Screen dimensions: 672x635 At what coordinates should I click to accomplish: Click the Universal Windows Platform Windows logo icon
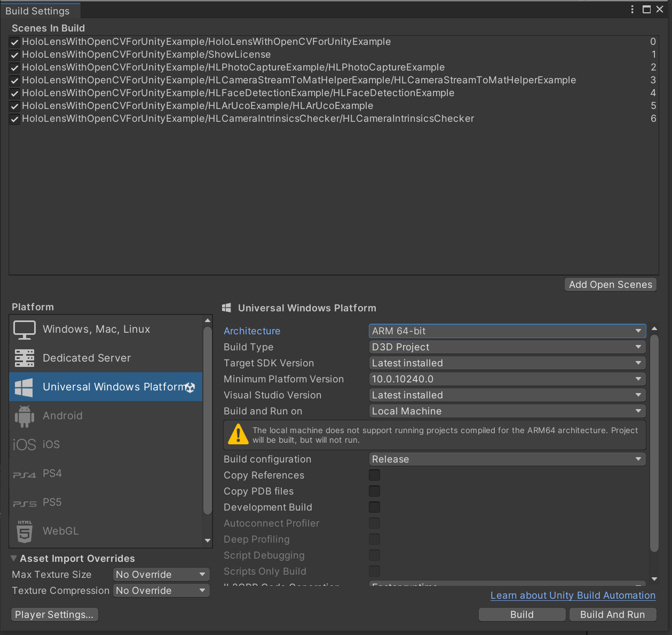[24, 387]
